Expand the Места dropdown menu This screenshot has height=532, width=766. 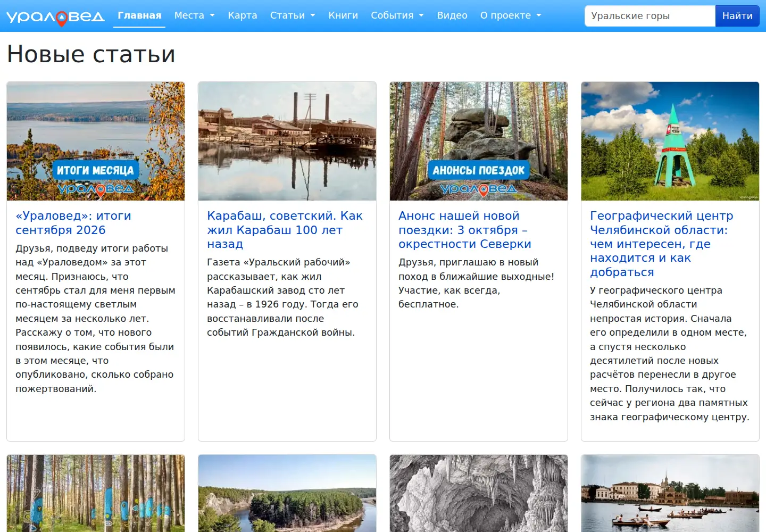coord(195,15)
